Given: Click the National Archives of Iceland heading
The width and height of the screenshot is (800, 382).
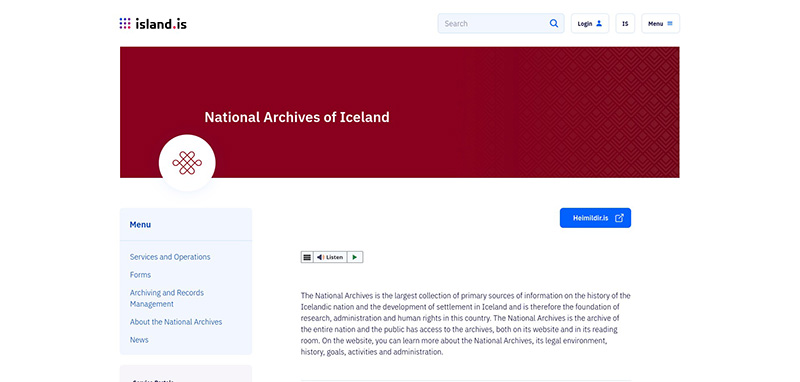Looking at the screenshot, I should pos(297,117).
